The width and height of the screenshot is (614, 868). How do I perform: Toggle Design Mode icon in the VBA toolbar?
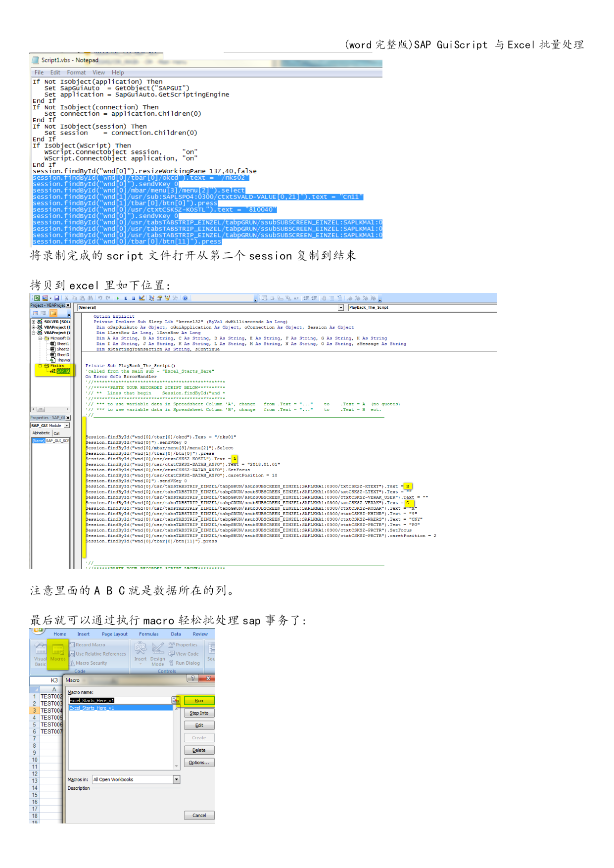(x=142, y=298)
